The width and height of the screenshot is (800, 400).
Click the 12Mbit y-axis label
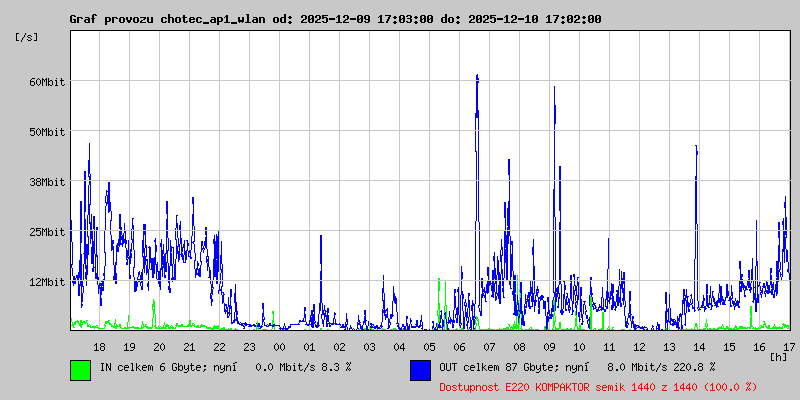(46, 282)
